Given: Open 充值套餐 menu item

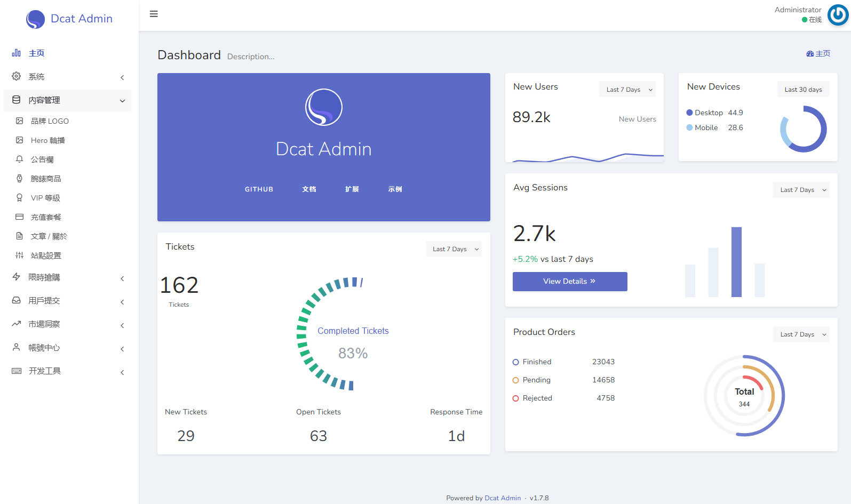Looking at the screenshot, I should pos(67,217).
